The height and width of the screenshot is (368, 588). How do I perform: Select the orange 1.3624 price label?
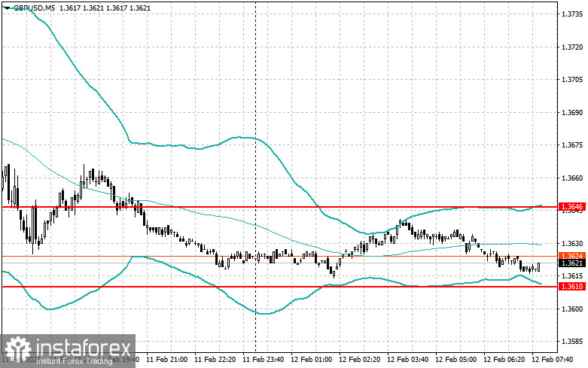572,256
